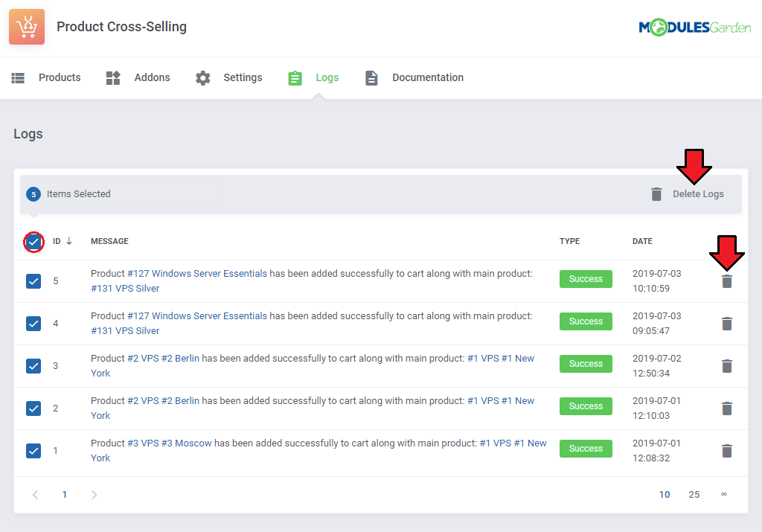Go to the previous page arrow
762x532 pixels.
[35, 495]
